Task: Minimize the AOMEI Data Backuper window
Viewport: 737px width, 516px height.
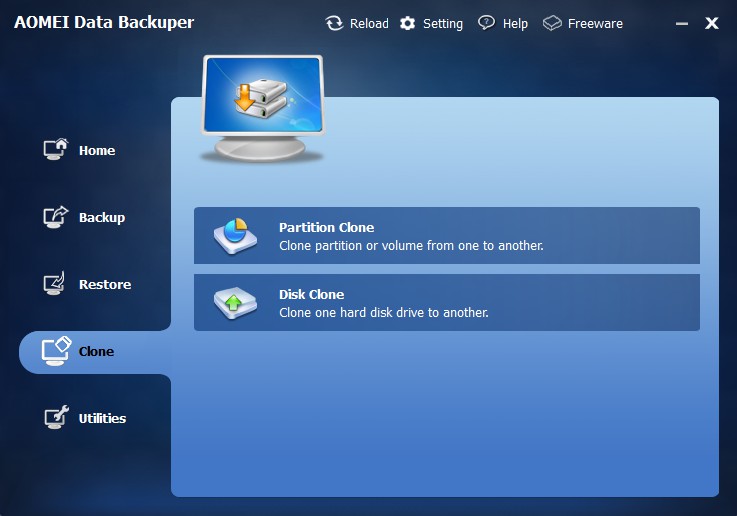Action: pyautogui.click(x=682, y=23)
